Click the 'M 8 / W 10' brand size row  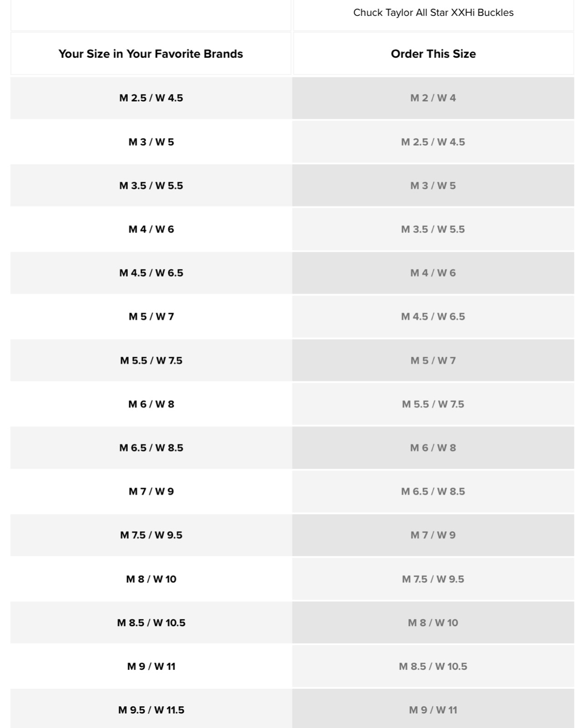[x=151, y=579]
